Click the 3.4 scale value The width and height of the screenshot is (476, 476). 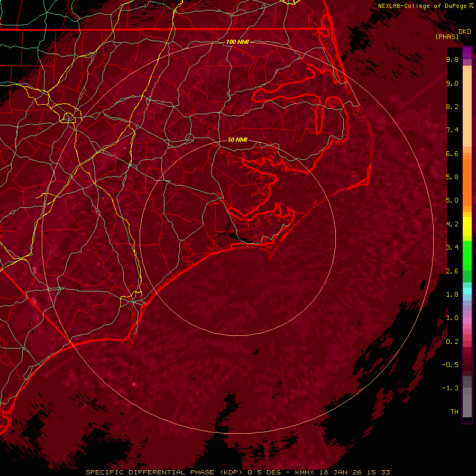(x=452, y=248)
